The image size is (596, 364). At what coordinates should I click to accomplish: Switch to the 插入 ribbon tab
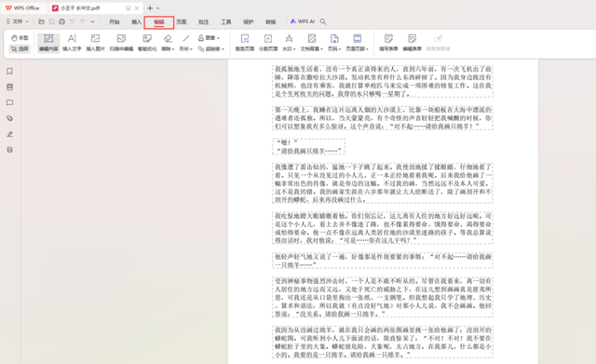point(137,22)
